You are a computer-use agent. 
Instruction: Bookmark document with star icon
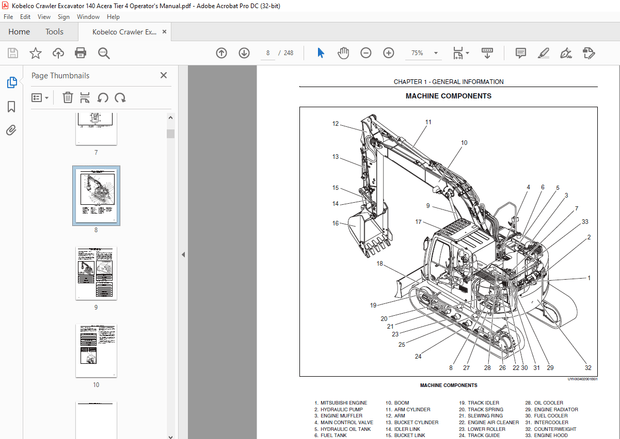pos(36,53)
